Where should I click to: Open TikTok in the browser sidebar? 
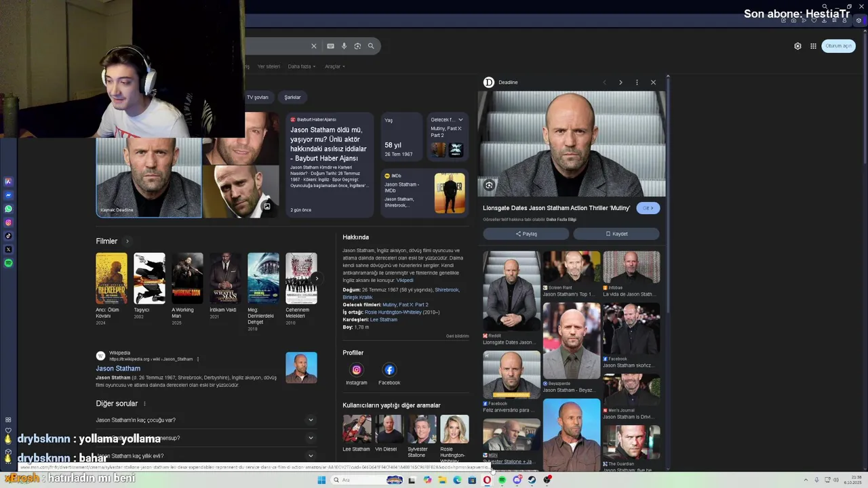tap(8, 236)
